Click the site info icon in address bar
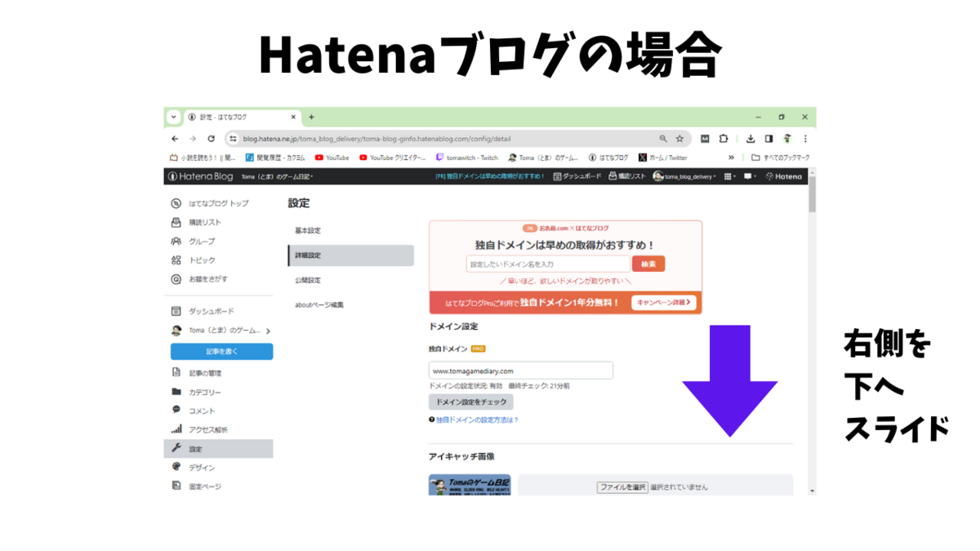The height and width of the screenshot is (551, 980). 233,139
